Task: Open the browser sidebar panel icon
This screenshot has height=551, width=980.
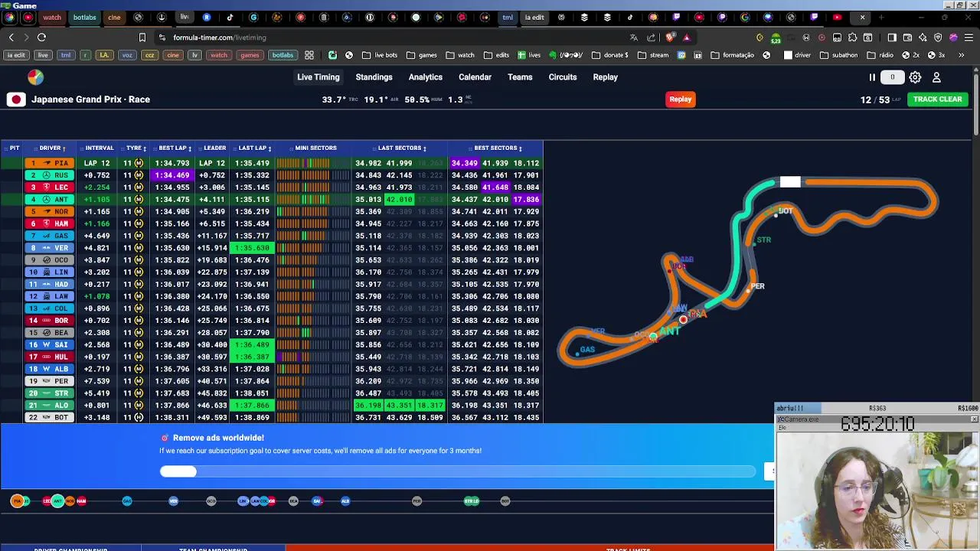Action: 891,37
